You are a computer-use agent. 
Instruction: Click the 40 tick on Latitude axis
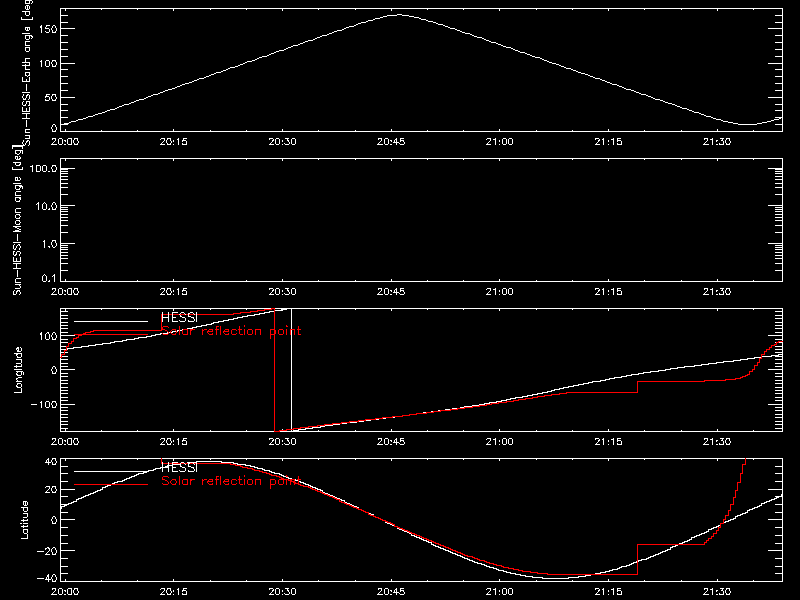coord(52,462)
